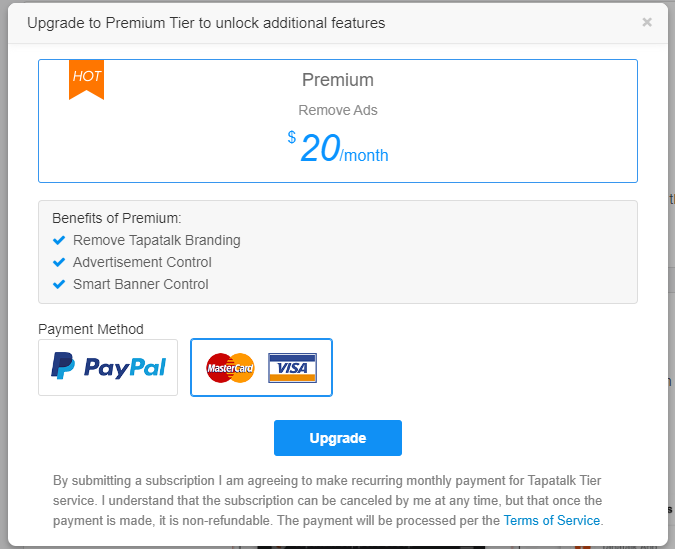Screen dimensions: 675x549
Task: Click the PayPal logo icon
Action: click(x=108, y=367)
